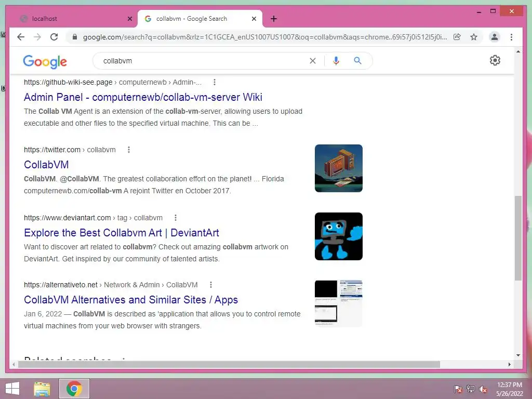The height and width of the screenshot is (399, 532).
Task: Click the address bar URL
Action: 265,37
